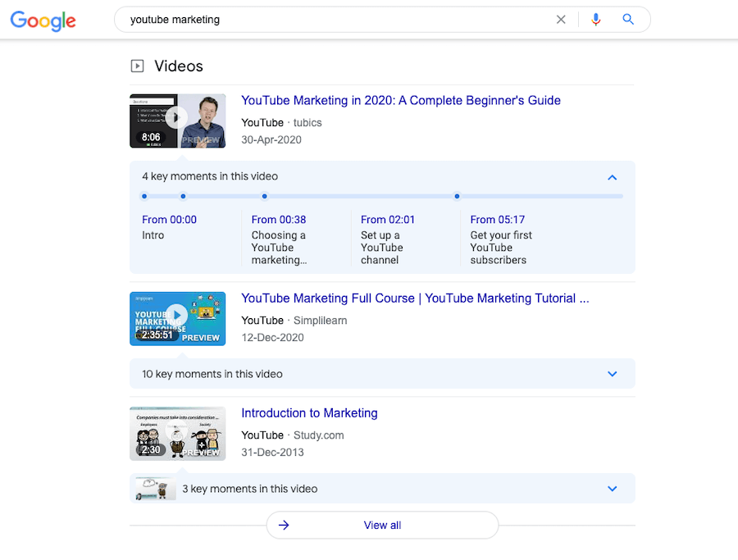Select Set up a YouTube channel text
The height and width of the screenshot is (560, 738).
381,248
